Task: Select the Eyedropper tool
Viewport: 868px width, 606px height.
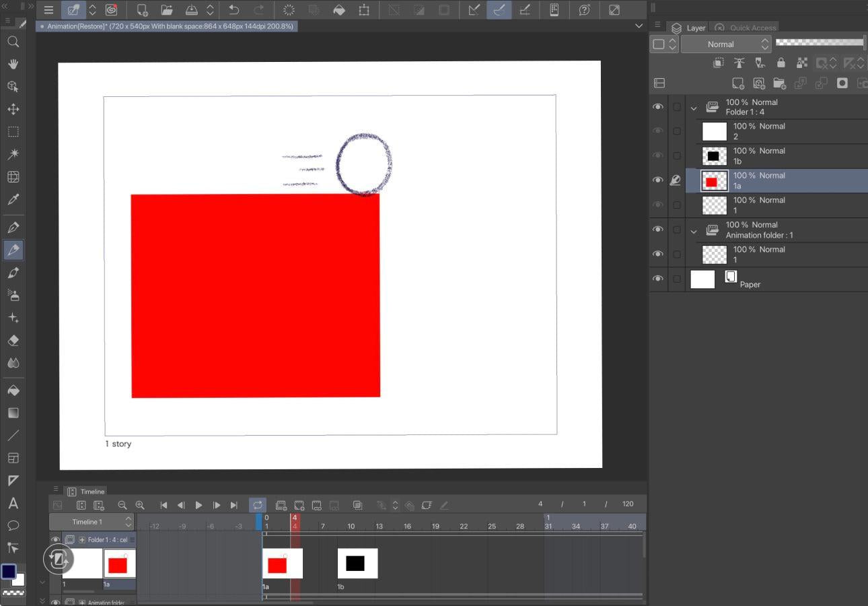Action: click(13, 199)
